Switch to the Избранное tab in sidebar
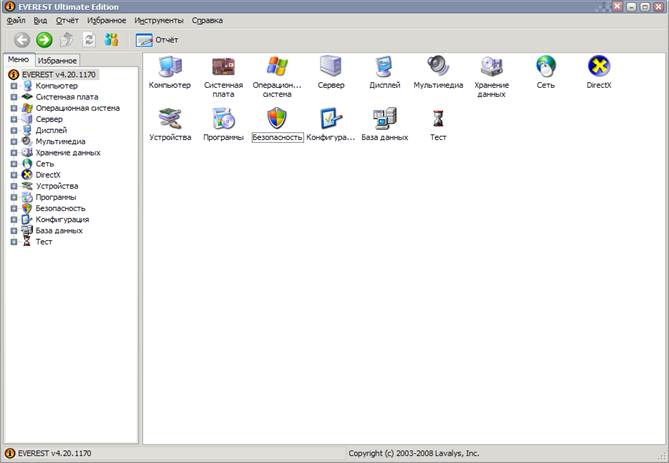669x463 pixels. [57, 61]
